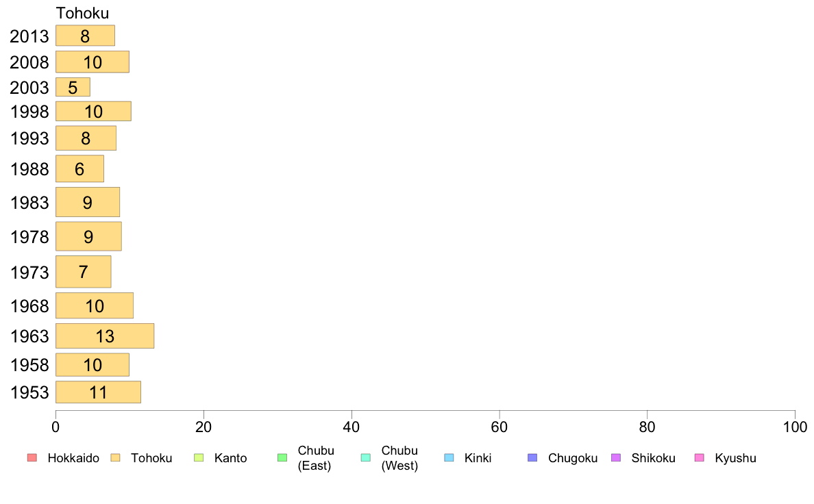Click the 2013 bar showing 8

85,36
